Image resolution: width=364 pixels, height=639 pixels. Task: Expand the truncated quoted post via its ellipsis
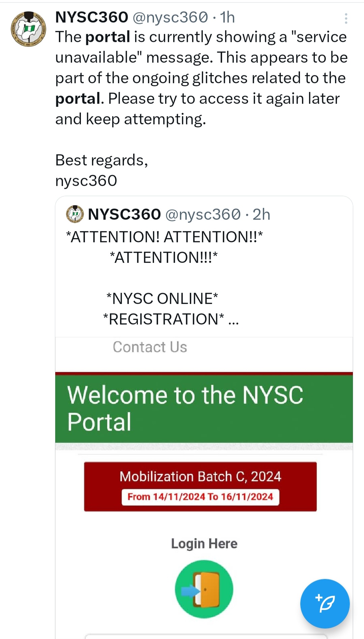tap(233, 320)
